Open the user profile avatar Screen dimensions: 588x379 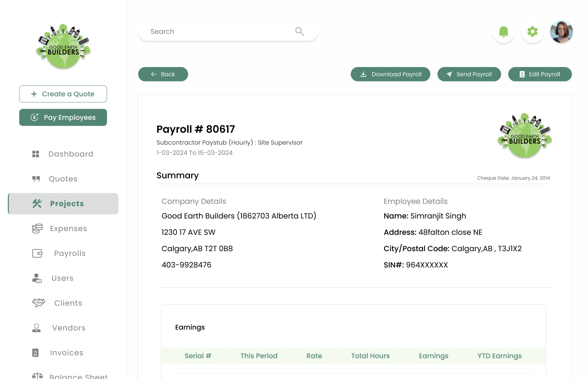[x=561, y=32]
